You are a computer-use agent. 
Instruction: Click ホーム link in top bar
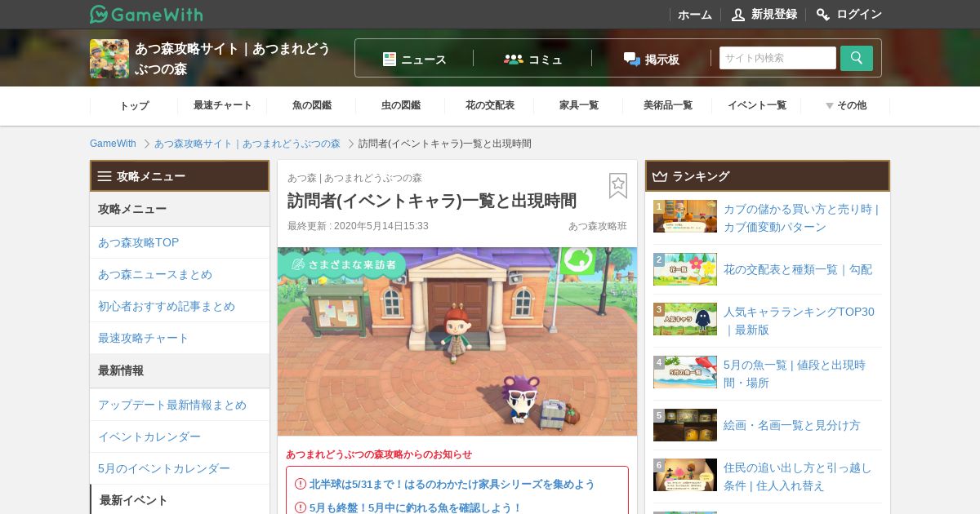pos(695,14)
